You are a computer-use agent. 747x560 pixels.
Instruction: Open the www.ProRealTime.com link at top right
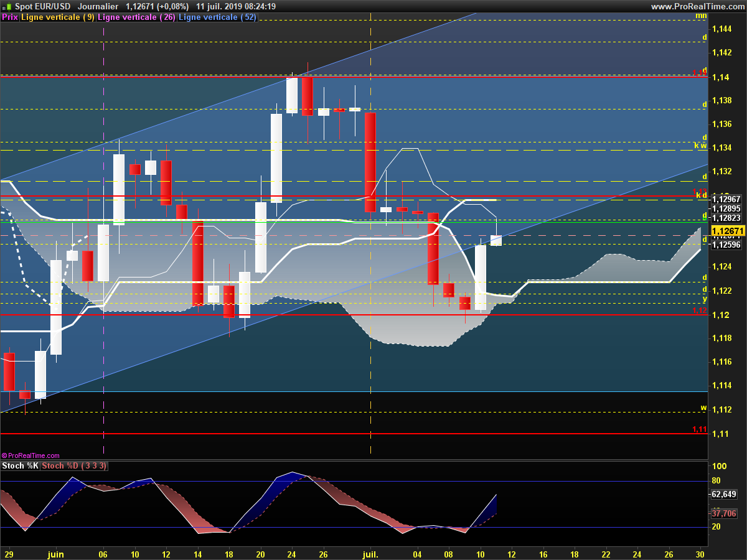(697, 6)
